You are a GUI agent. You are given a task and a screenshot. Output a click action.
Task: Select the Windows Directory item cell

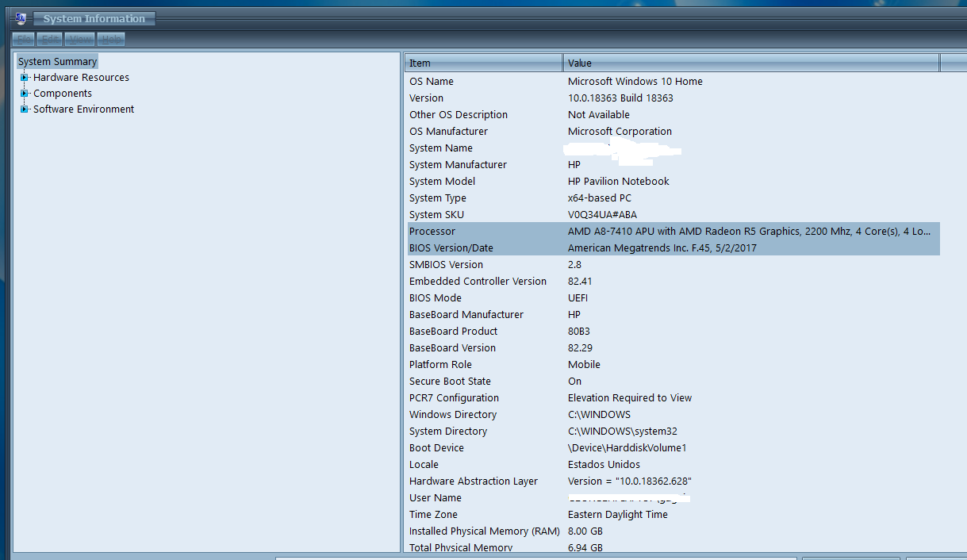pyautogui.click(x=453, y=415)
